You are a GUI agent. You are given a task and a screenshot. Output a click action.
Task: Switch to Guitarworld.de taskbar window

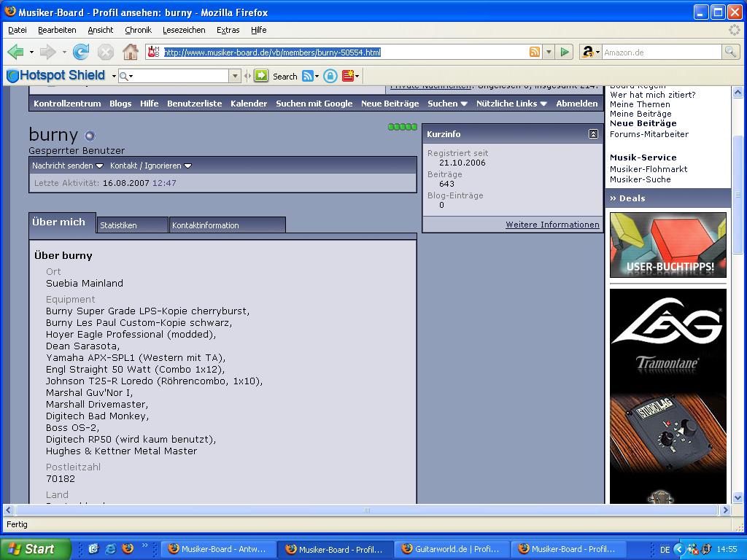[451, 549]
